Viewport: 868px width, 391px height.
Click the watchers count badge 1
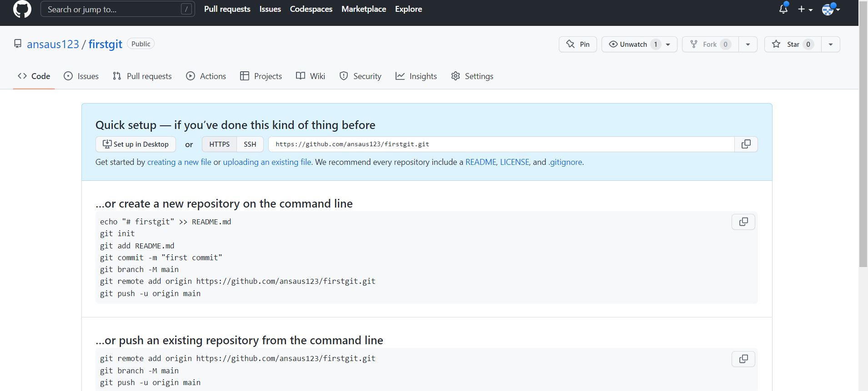(x=656, y=44)
